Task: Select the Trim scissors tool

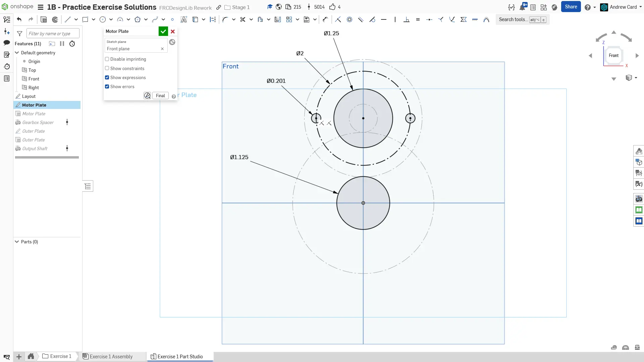Action: (x=243, y=19)
